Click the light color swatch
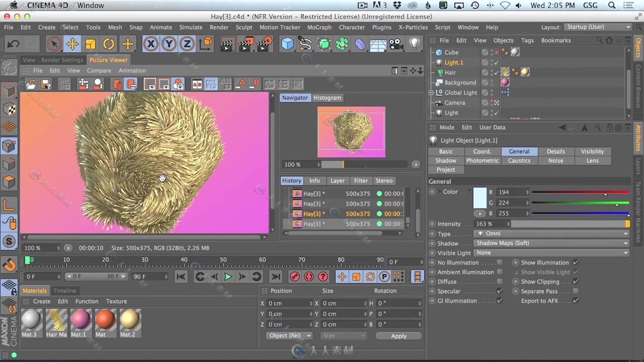 click(x=480, y=198)
